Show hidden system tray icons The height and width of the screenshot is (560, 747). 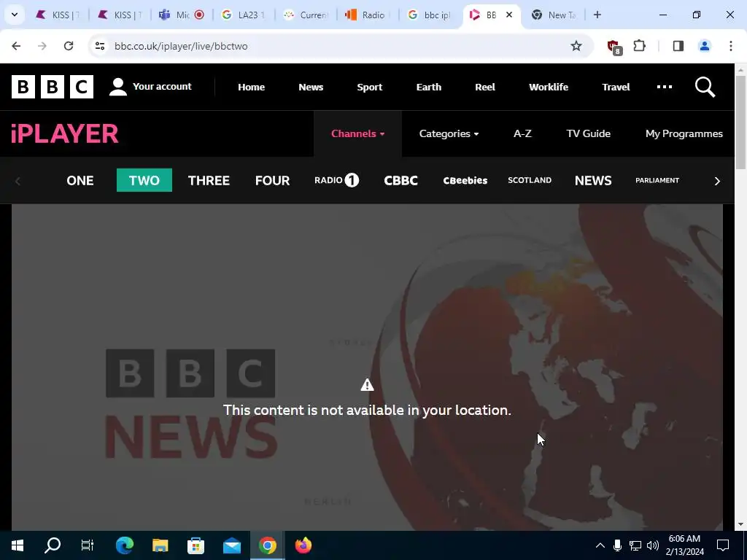point(600,545)
